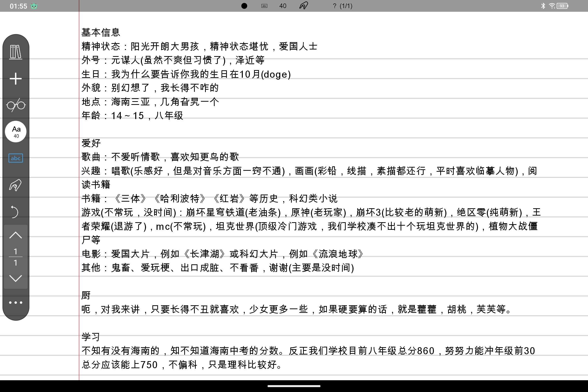Click the heading 基本信息
The height and width of the screenshot is (392, 588).
101,33
